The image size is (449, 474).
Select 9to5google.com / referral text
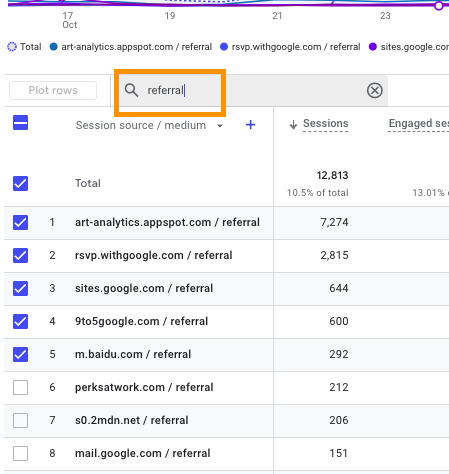[x=141, y=321]
